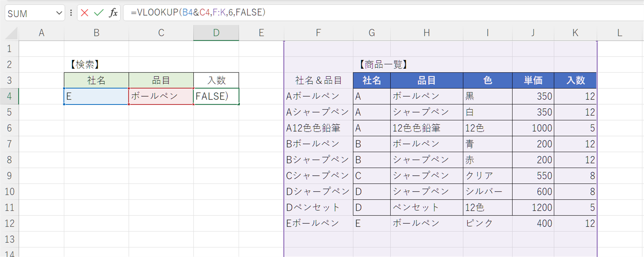Select column G header
The height and width of the screenshot is (257, 644).
372,33
